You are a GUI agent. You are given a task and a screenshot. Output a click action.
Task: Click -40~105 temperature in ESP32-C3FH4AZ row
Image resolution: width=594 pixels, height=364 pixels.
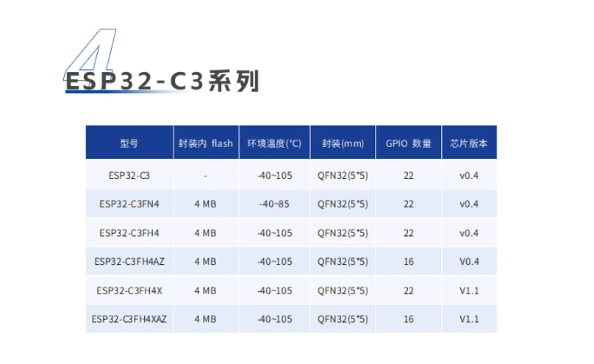[275, 262]
